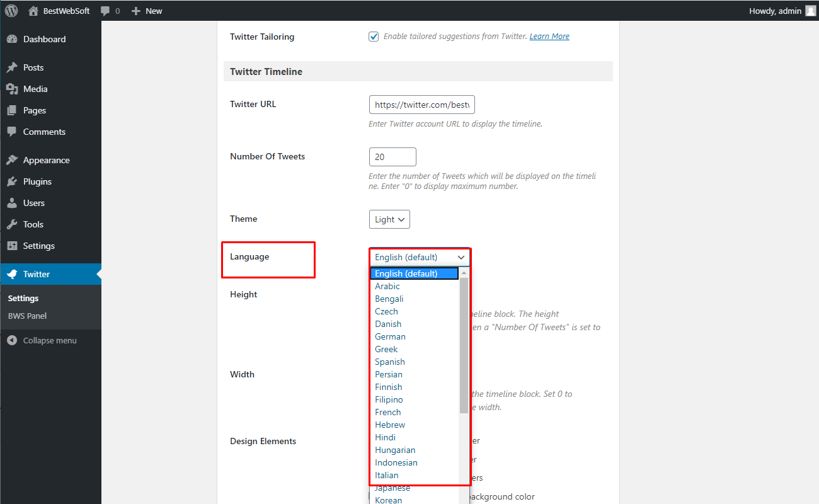The width and height of the screenshot is (819, 504).
Task: Click Collapse menu text
Action: click(50, 340)
